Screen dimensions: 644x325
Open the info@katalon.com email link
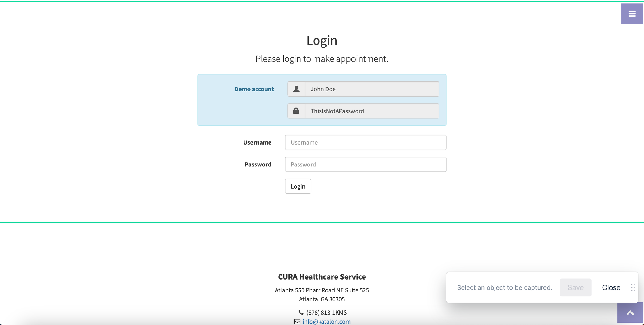coord(326,322)
